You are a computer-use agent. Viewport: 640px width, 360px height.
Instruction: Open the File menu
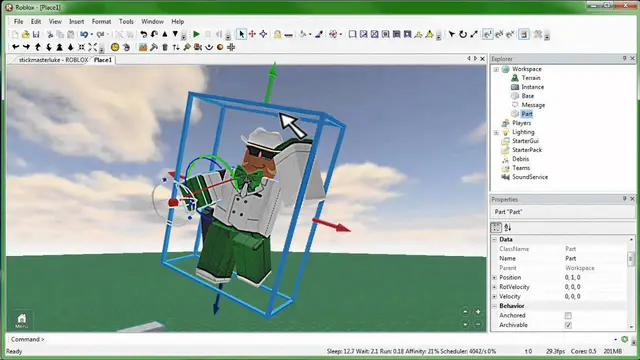click(x=18, y=21)
